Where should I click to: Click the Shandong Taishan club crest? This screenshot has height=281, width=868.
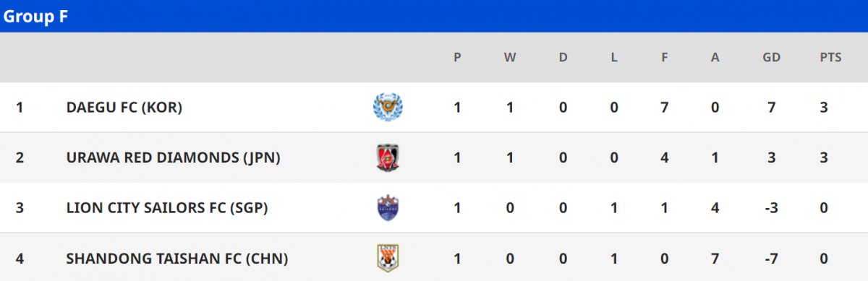click(x=388, y=258)
